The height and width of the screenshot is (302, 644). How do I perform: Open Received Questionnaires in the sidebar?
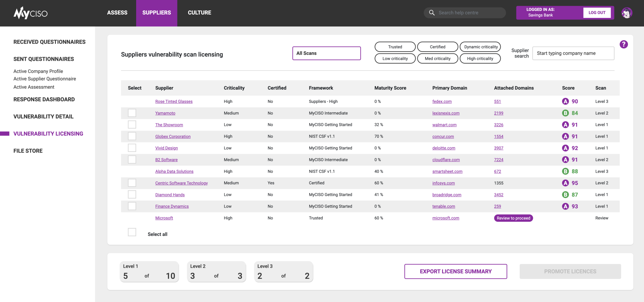click(49, 42)
